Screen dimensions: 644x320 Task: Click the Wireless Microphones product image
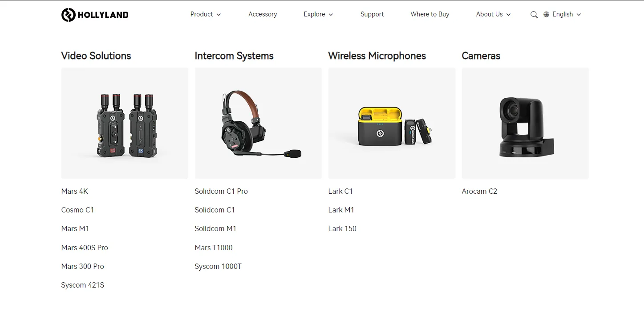(392, 123)
